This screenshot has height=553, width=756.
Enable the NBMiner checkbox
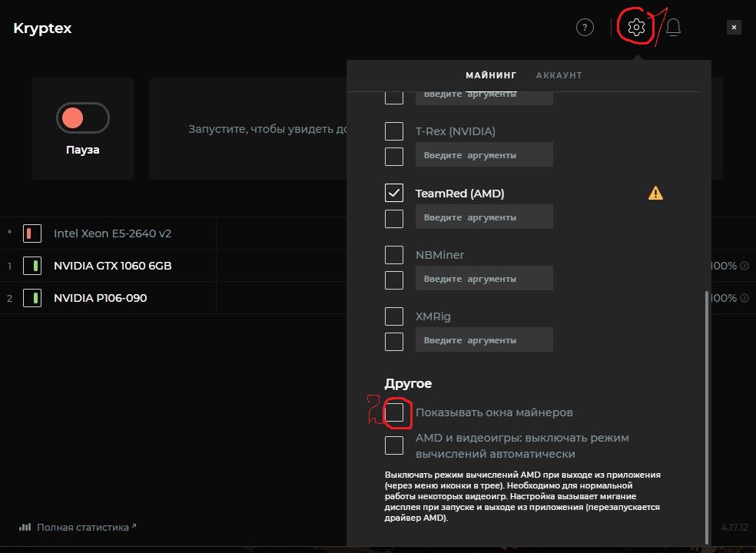click(x=394, y=255)
